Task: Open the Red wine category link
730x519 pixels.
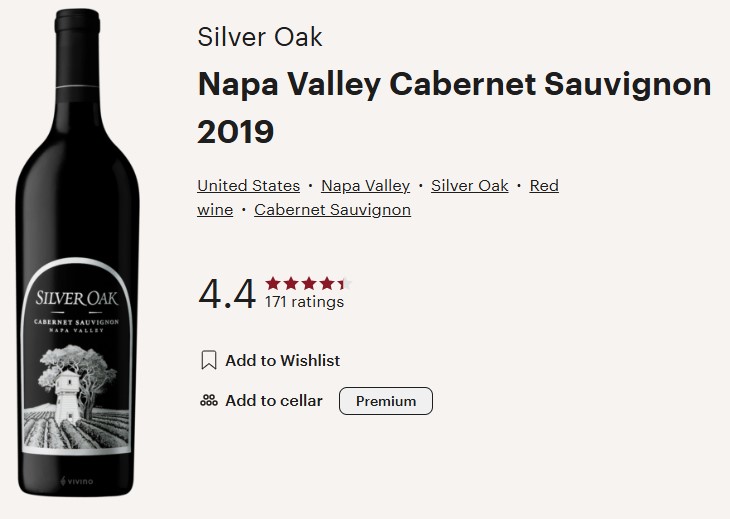Action: pyautogui.click(x=543, y=186)
